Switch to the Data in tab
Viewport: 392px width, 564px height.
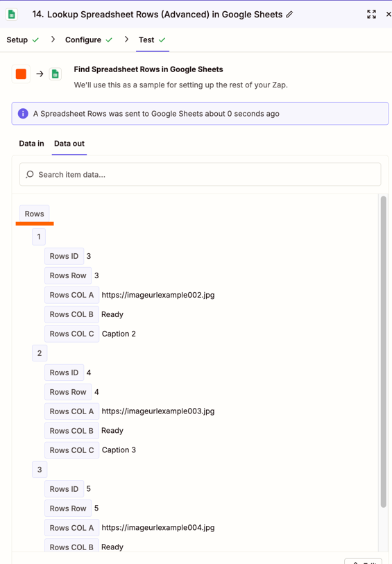32,144
